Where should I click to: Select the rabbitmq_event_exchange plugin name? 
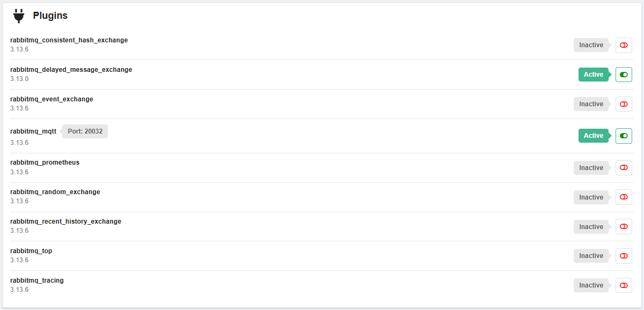coord(52,99)
